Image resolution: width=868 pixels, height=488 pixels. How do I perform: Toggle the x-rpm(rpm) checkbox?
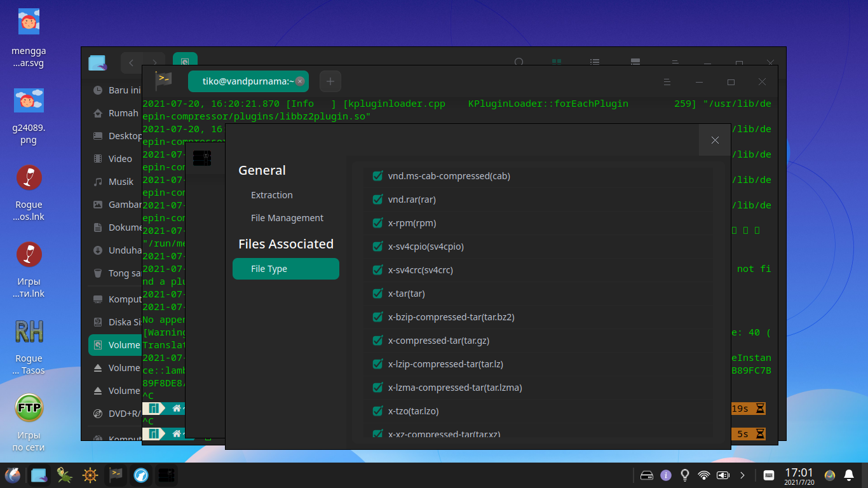(x=377, y=223)
